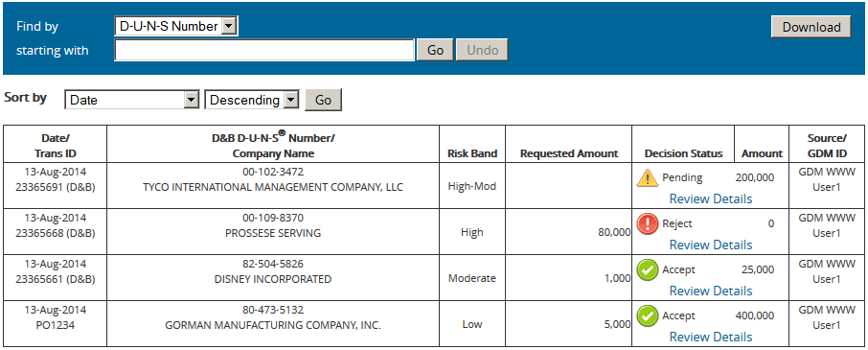Click the red Reject status icon
Viewport: 868px width, 350px height.
(x=647, y=224)
